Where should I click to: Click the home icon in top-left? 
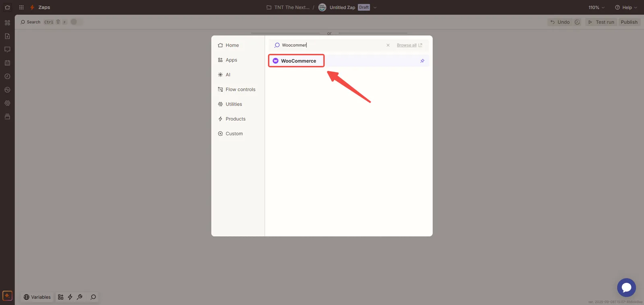(7, 8)
